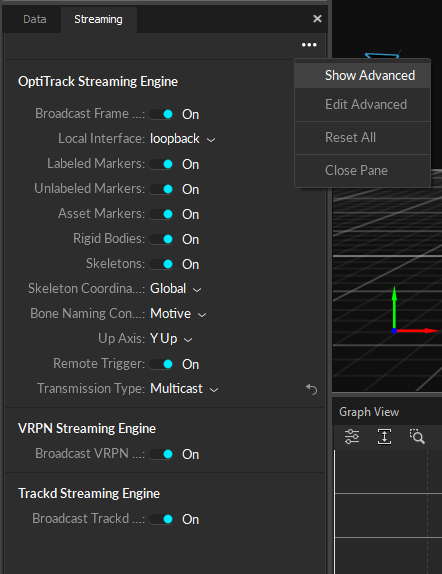The height and width of the screenshot is (574, 442).
Task: Switch to the Data tab
Action: pyautogui.click(x=34, y=19)
